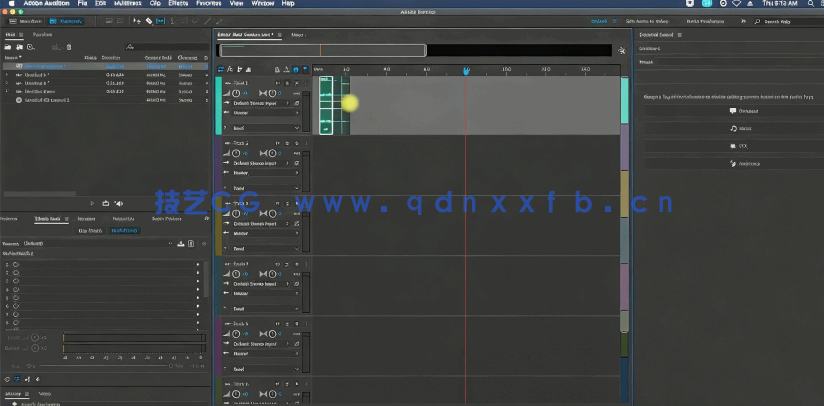The image size is (824, 406).
Task: Select the Razor tool in toolbar
Action: (x=149, y=20)
